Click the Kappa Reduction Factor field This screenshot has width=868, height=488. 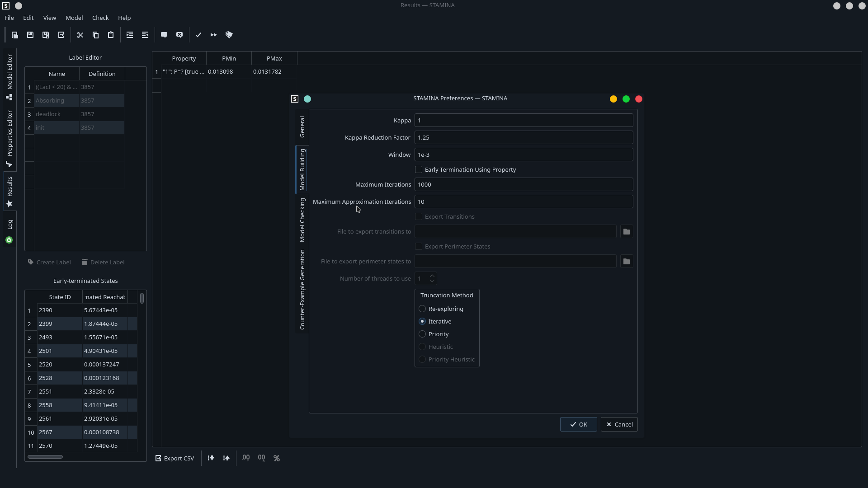pos(524,138)
